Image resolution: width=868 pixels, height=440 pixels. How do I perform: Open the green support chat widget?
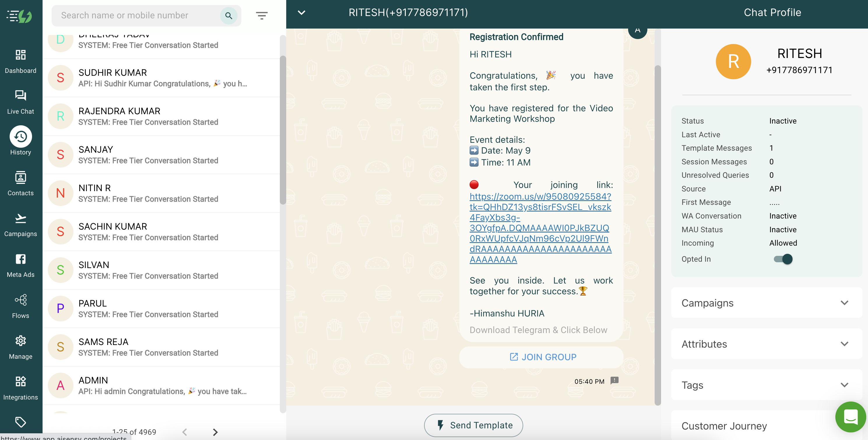[x=851, y=417]
